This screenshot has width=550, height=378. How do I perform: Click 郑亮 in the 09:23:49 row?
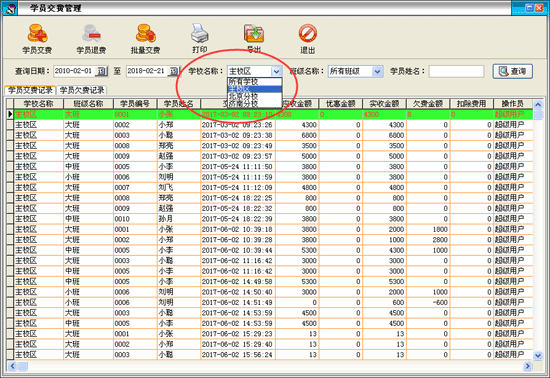166,146
